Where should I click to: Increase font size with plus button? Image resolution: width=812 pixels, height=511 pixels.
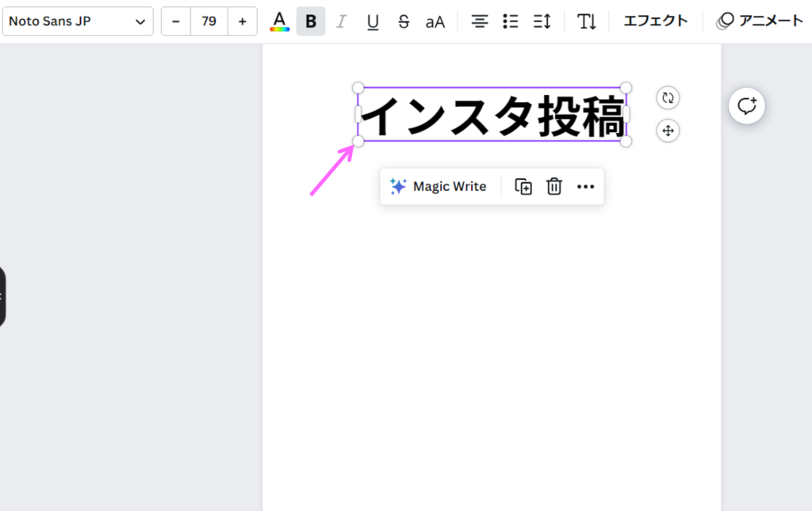(x=242, y=21)
